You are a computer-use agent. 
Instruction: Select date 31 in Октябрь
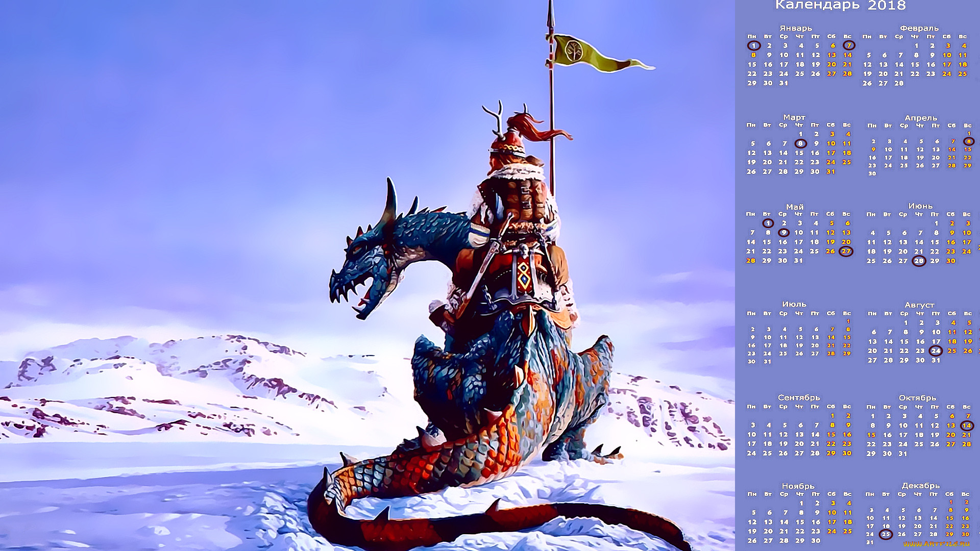click(x=903, y=454)
